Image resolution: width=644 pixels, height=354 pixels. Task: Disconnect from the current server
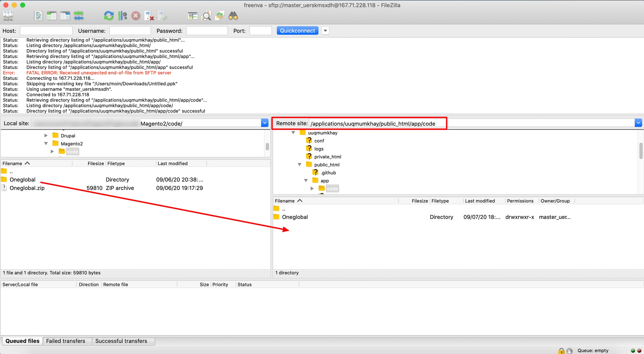[149, 16]
